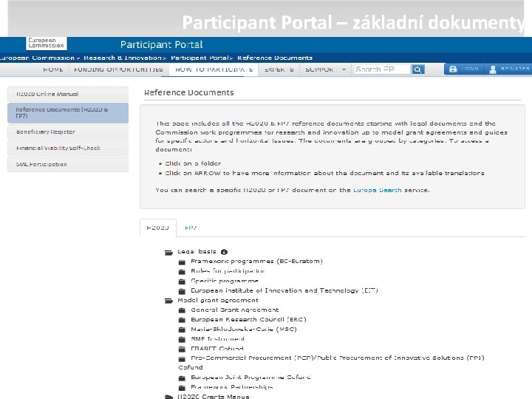Click Participant Portal breadcrumb link
The image size is (532, 399).
[x=199, y=58]
